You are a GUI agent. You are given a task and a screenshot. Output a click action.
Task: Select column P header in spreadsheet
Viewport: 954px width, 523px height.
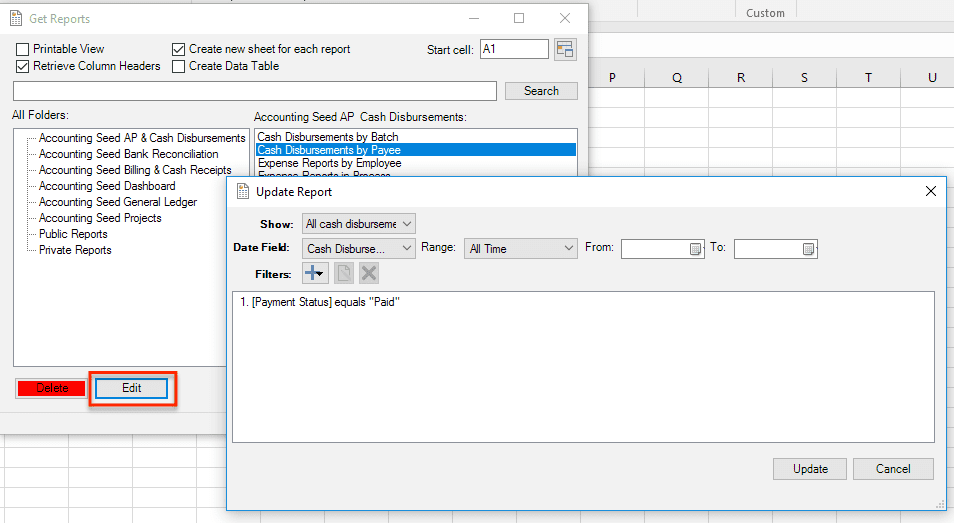[x=612, y=77]
